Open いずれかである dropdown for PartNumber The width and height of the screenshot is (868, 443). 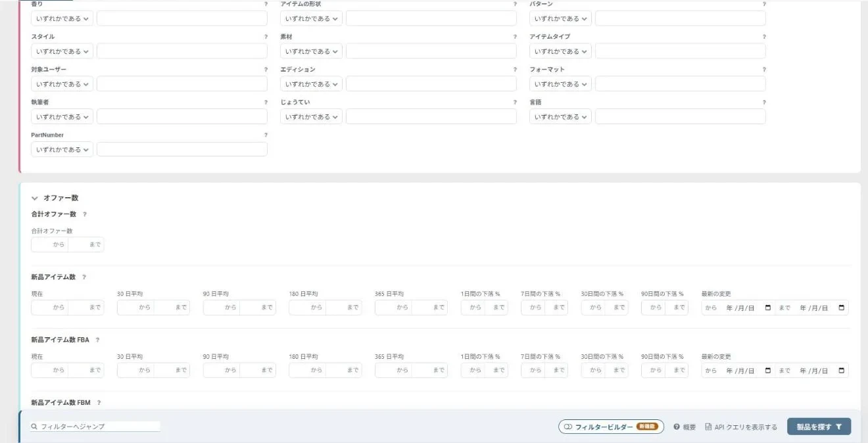62,150
